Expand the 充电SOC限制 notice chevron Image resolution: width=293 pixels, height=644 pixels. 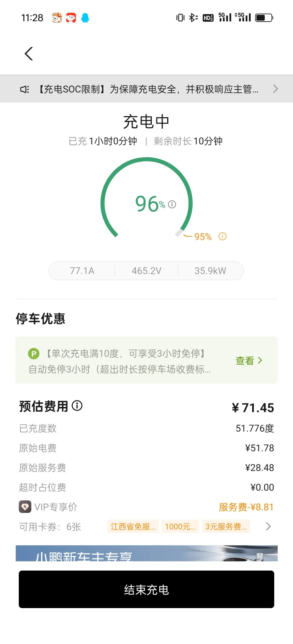275,89
